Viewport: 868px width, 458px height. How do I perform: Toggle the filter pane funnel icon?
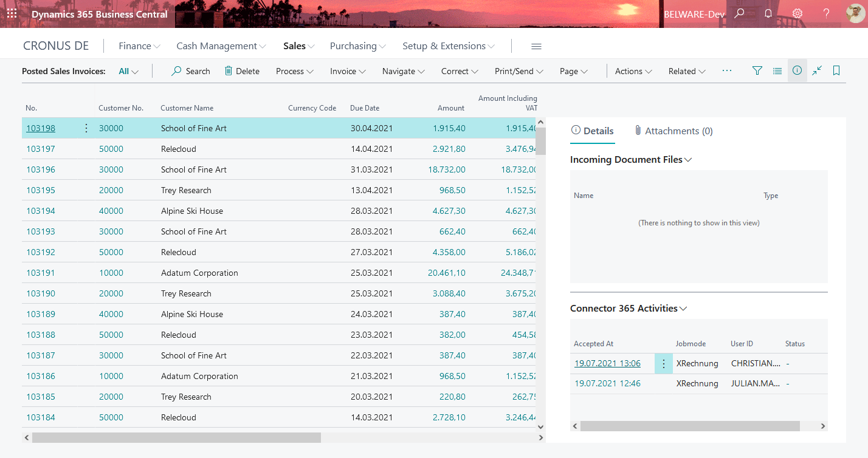[757, 71]
